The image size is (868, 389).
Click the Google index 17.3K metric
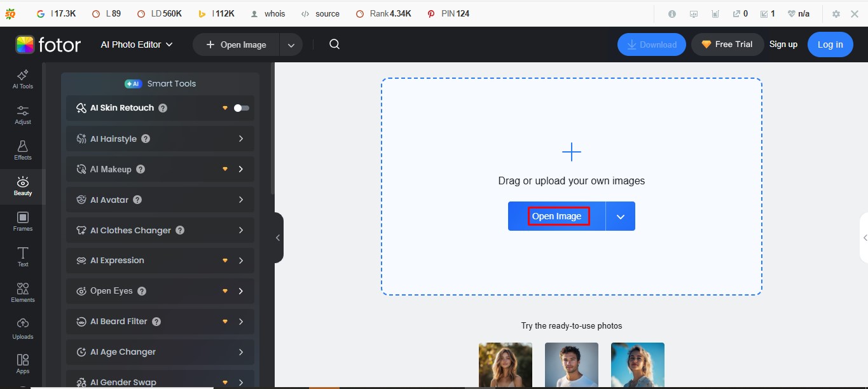57,13
